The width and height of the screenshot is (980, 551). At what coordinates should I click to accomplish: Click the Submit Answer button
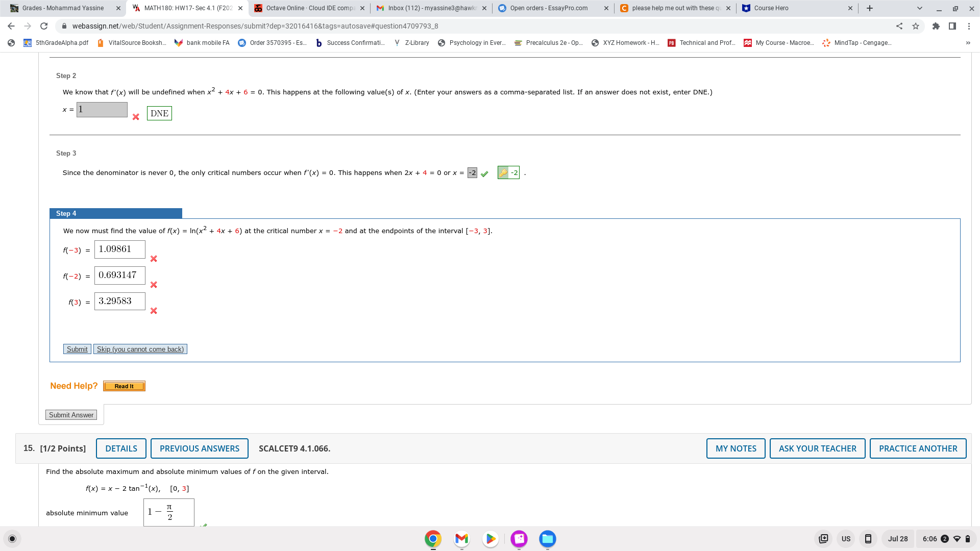point(71,415)
